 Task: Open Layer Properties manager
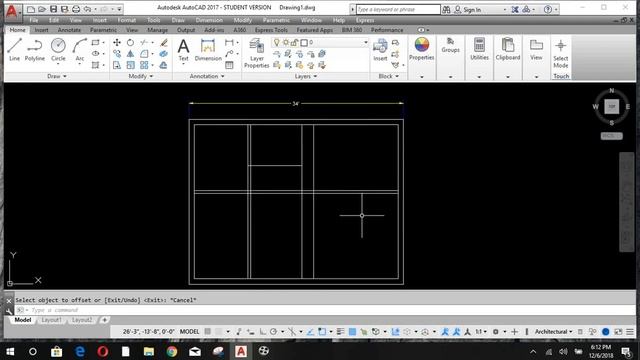tap(256, 53)
